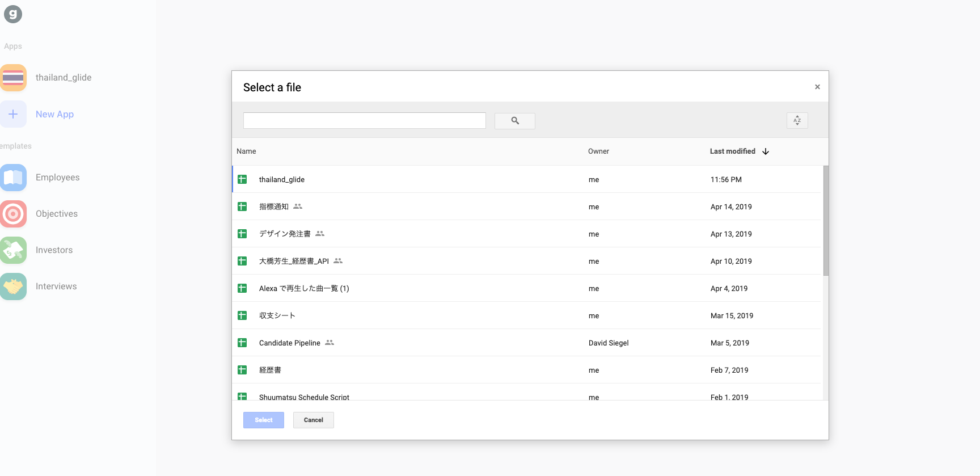
Task: Select the デザイン発注書 file name
Action: [285, 234]
